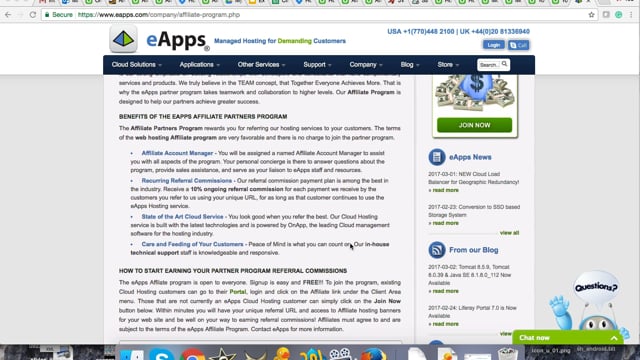Click the From our Blog heading
The width and height of the screenshot is (640, 360).
pyautogui.click(x=473, y=250)
